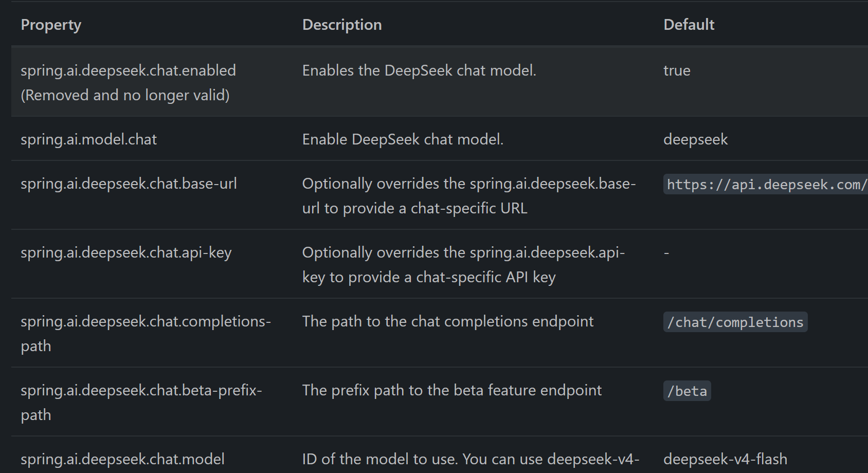868x473 pixels.
Task: Click the deepseek-v4-flash default value
Action: pos(725,459)
